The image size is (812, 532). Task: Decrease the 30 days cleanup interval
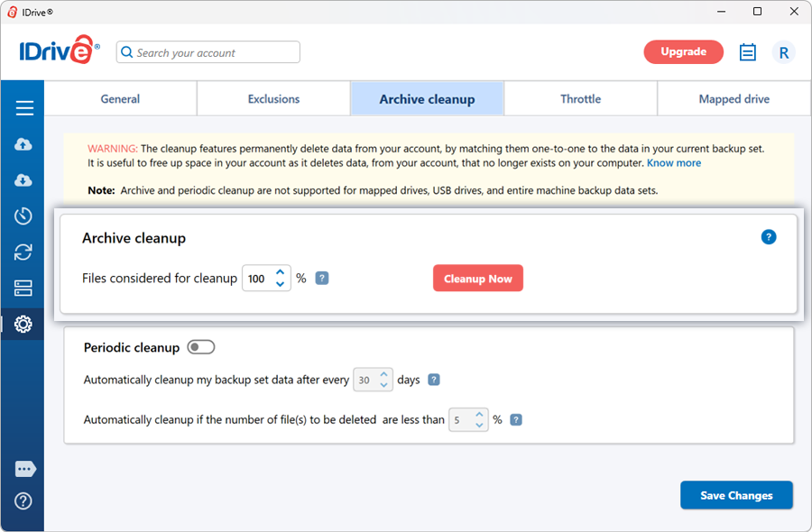tap(383, 385)
